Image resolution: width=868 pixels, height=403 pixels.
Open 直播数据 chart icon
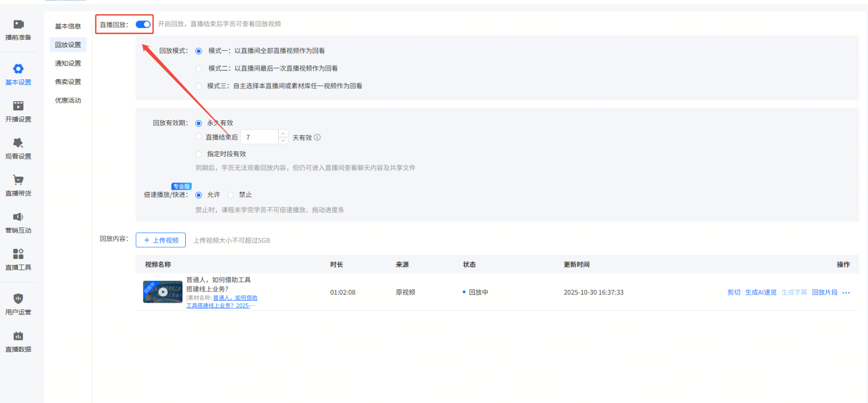18,336
